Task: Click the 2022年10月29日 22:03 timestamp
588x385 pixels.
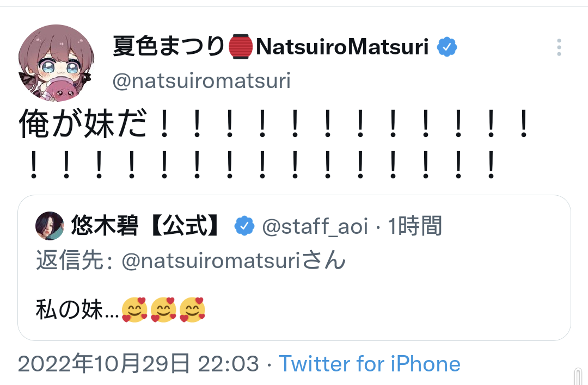Action: pyautogui.click(x=138, y=364)
